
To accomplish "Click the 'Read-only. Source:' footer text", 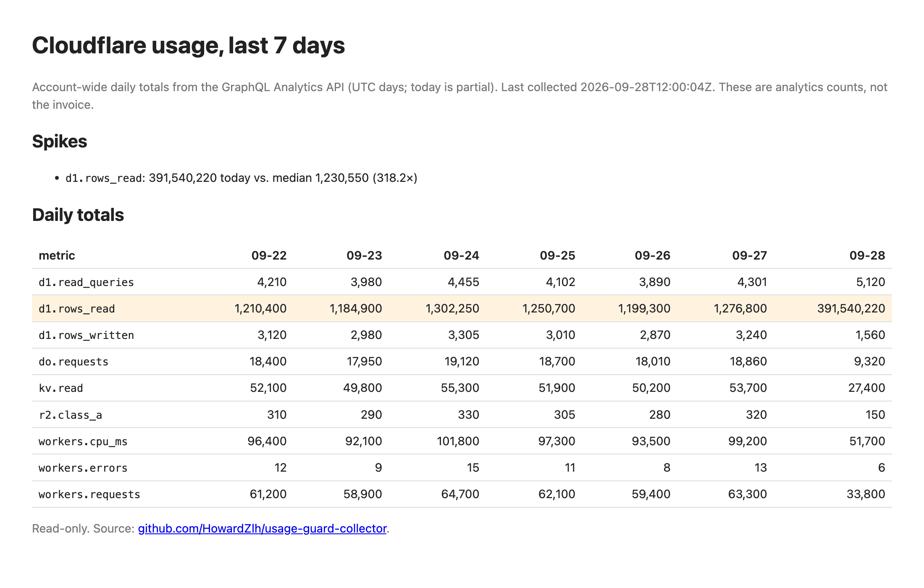I will (83, 528).
